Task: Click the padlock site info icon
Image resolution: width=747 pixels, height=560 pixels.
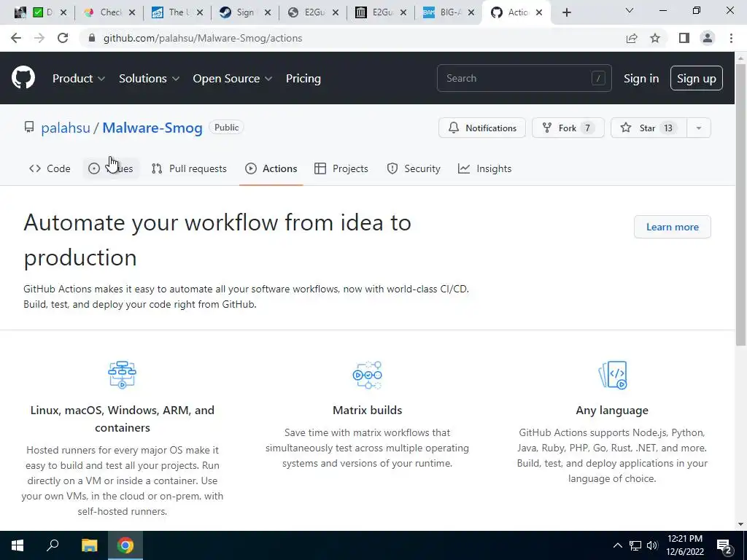Action: (x=92, y=38)
